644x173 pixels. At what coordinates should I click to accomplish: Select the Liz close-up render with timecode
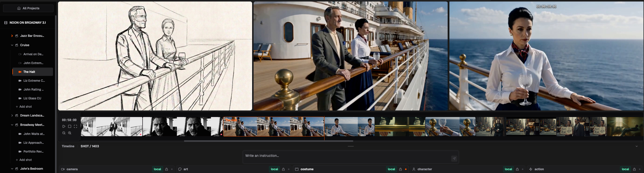[x=546, y=56]
